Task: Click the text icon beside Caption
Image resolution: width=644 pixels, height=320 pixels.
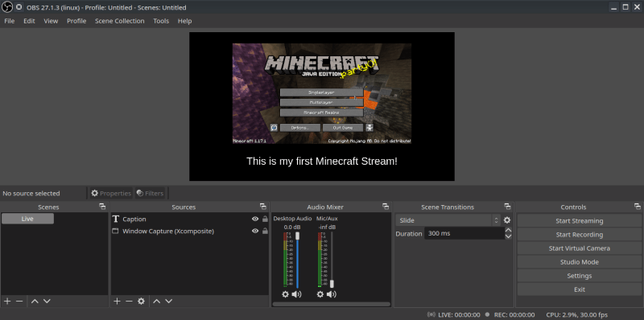Action: click(116, 219)
